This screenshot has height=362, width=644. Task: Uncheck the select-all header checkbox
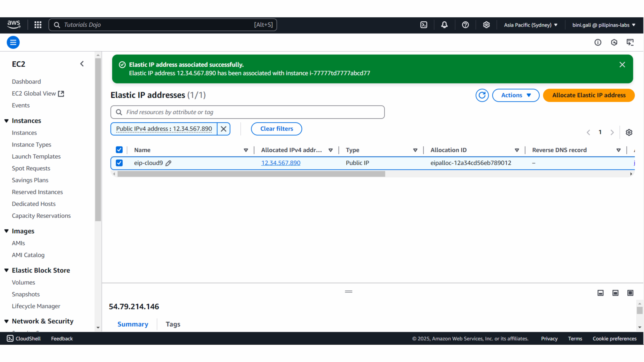pyautogui.click(x=119, y=150)
